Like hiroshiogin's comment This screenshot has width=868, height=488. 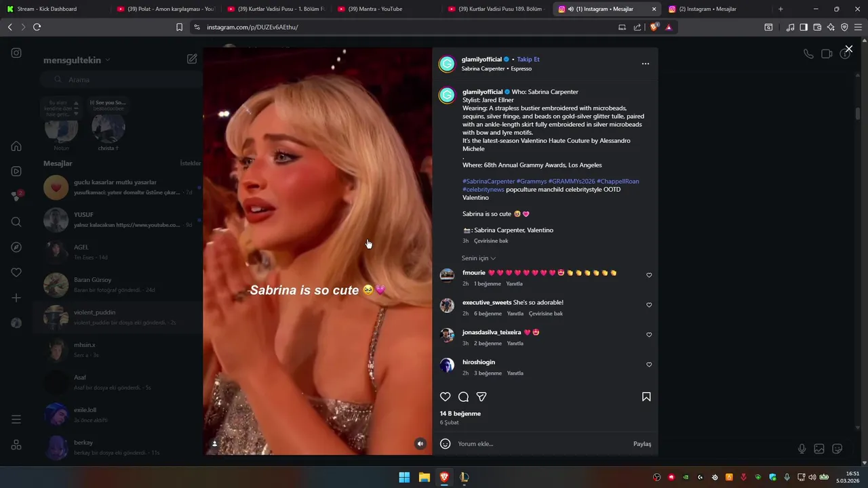649,365
